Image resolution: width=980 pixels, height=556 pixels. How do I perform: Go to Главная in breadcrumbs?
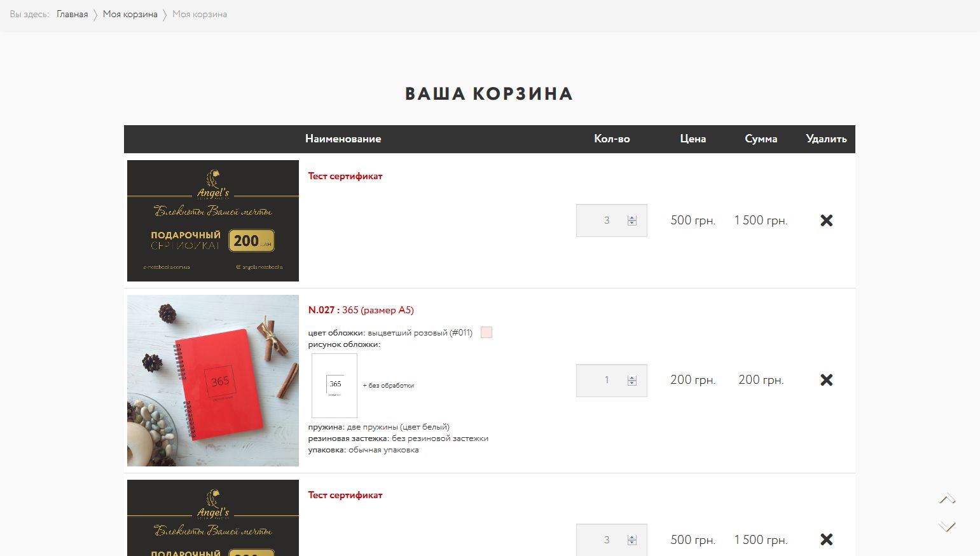pyautogui.click(x=72, y=14)
